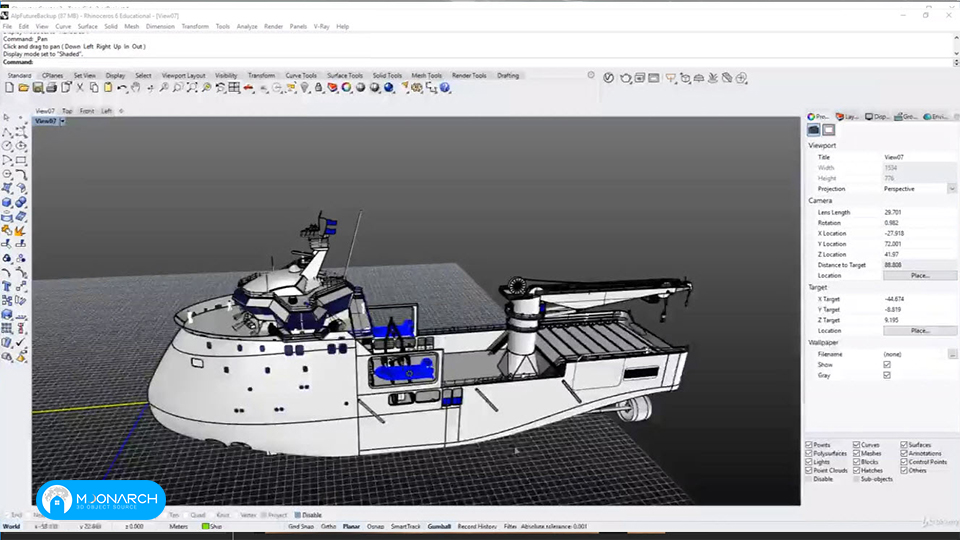Click the Copy icon in the toolbar

coord(94,88)
